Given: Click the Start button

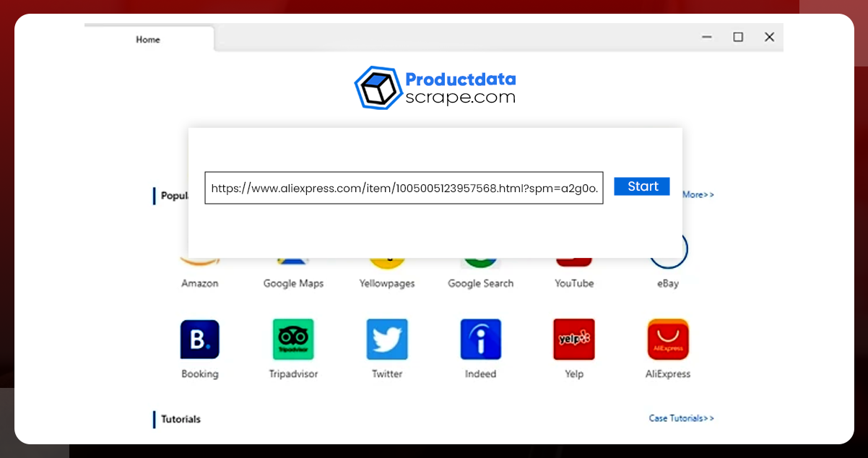Looking at the screenshot, I should [x=642, y=186].
